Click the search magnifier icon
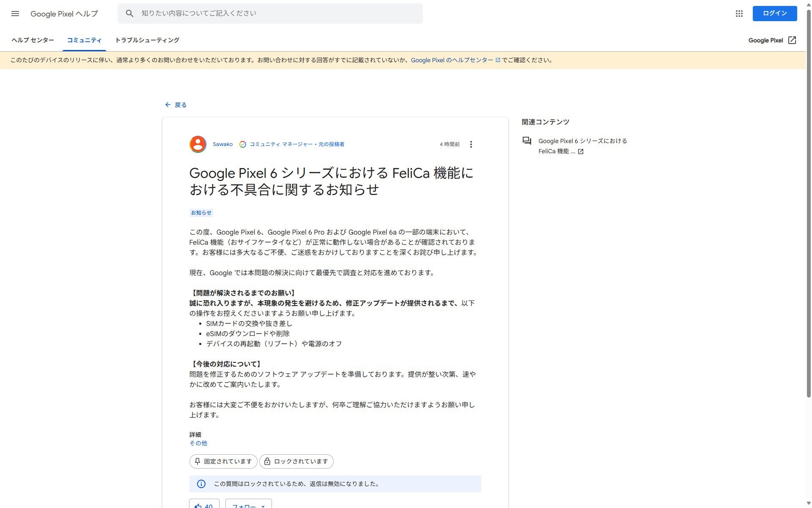This screenshot has width=812, height=508. (x=130, y=14)
